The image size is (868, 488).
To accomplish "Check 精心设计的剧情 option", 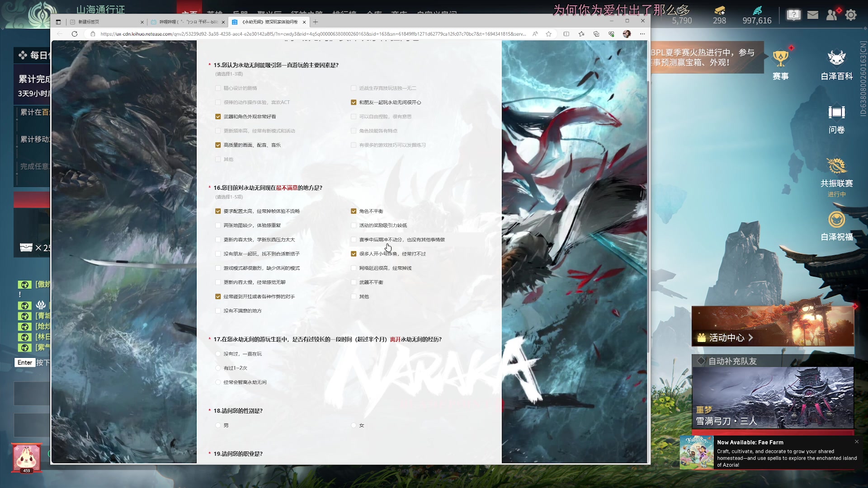I will pyautogui.click(x=218, y=88).
